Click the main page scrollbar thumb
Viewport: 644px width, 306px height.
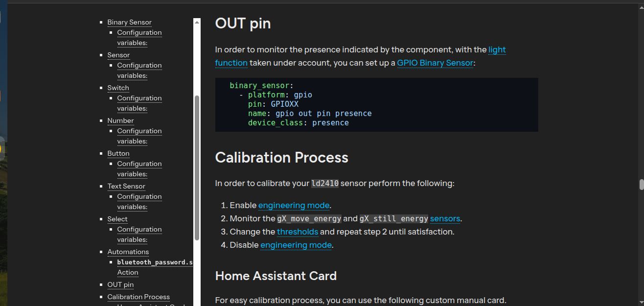(x=641, y=185)
